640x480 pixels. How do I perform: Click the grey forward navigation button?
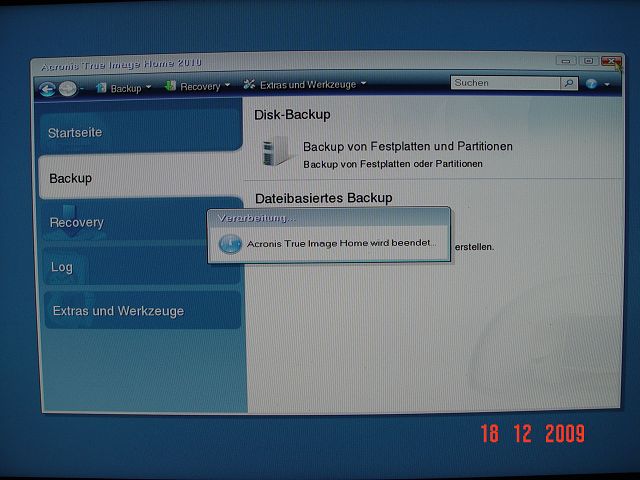pos(68,89)
